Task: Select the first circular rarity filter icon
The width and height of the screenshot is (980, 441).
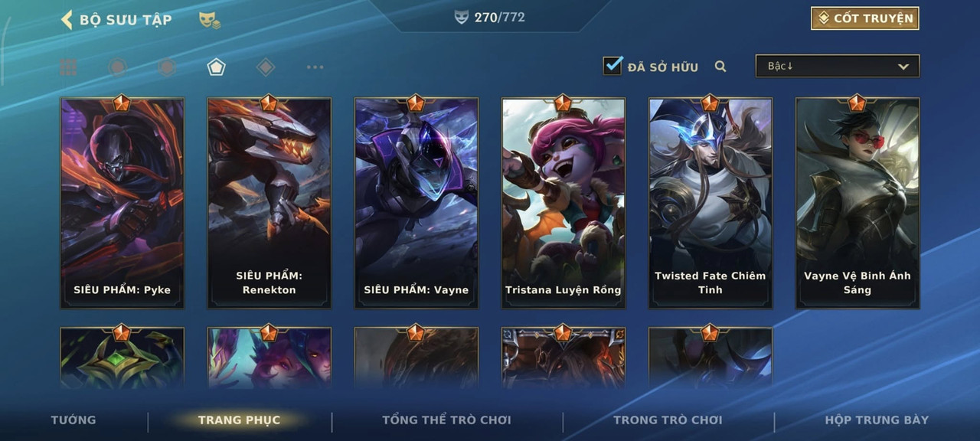Action: pyautogui.click(x=117, y=67)
